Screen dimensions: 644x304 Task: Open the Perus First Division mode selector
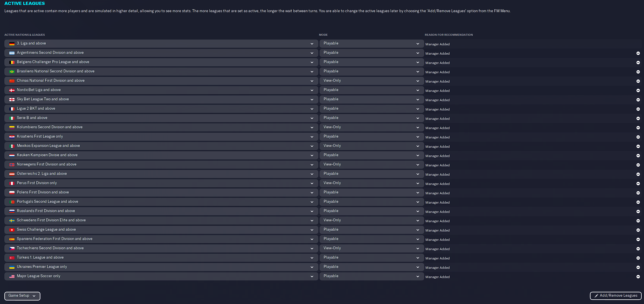(371, 183)
